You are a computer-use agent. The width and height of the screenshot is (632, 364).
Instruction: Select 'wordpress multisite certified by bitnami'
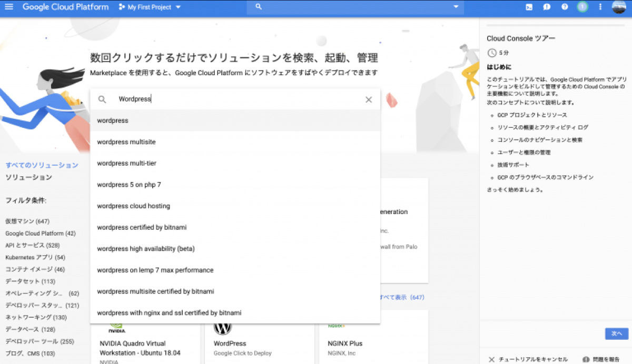point(235,291)
